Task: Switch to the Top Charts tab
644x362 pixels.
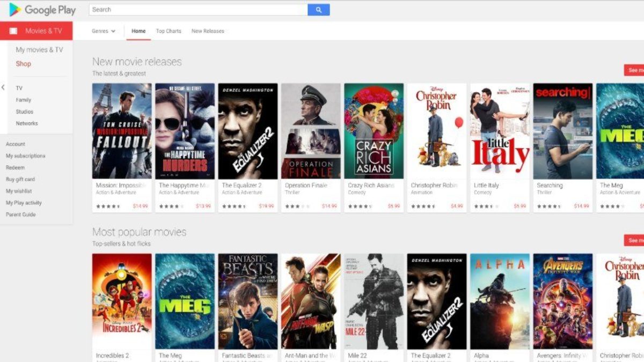Action: pyautogui.click(x=169, y=31)
